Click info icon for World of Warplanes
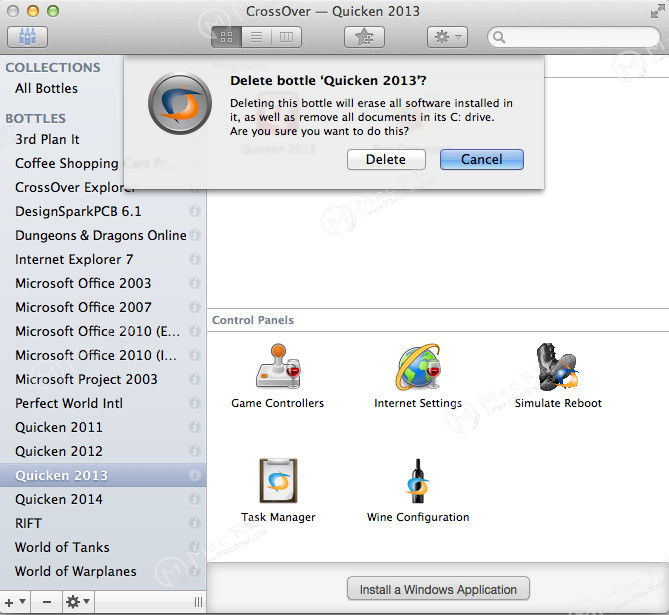 click(195, 571)
